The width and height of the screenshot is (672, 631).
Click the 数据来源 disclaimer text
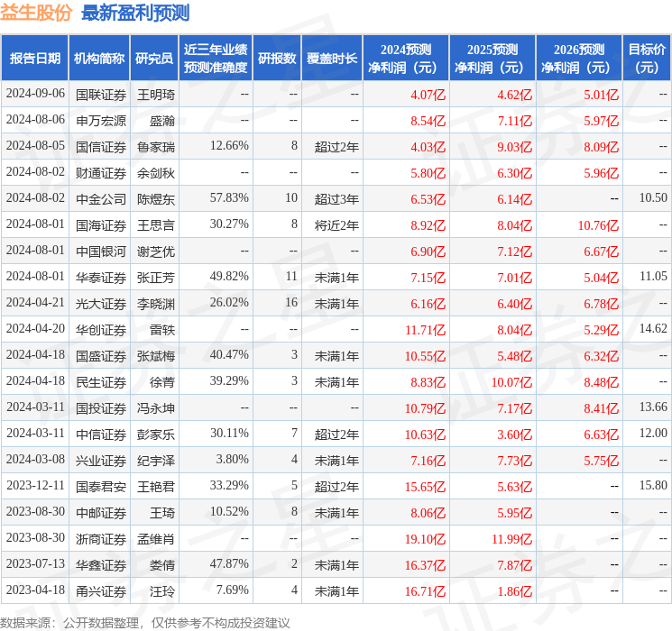pos(145,623)
